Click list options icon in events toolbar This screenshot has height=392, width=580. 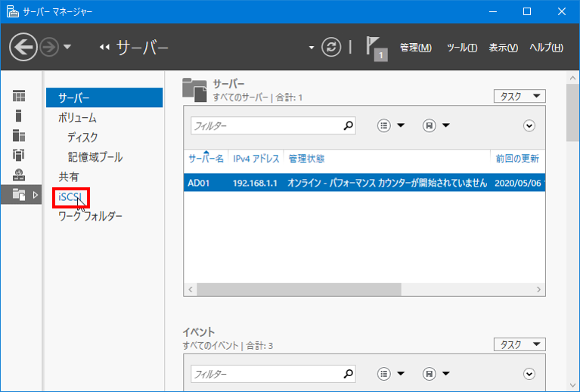pyautogui.click(x=384, y=374)
